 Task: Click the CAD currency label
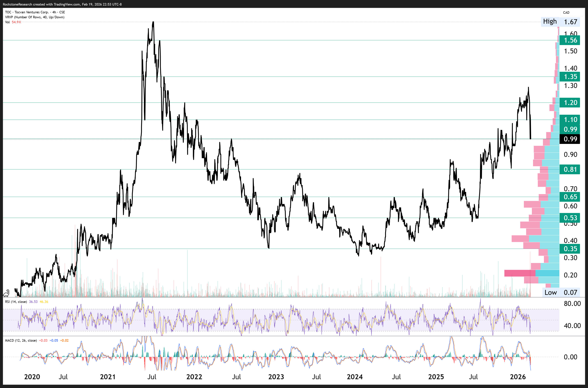point(566,13)
